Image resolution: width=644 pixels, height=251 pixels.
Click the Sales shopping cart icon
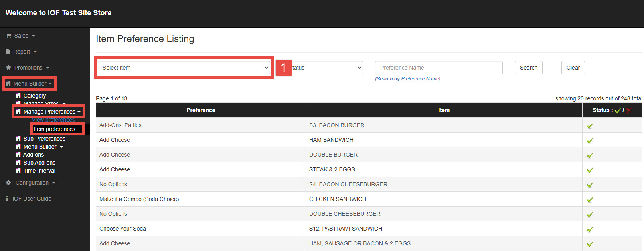[8, 36]
